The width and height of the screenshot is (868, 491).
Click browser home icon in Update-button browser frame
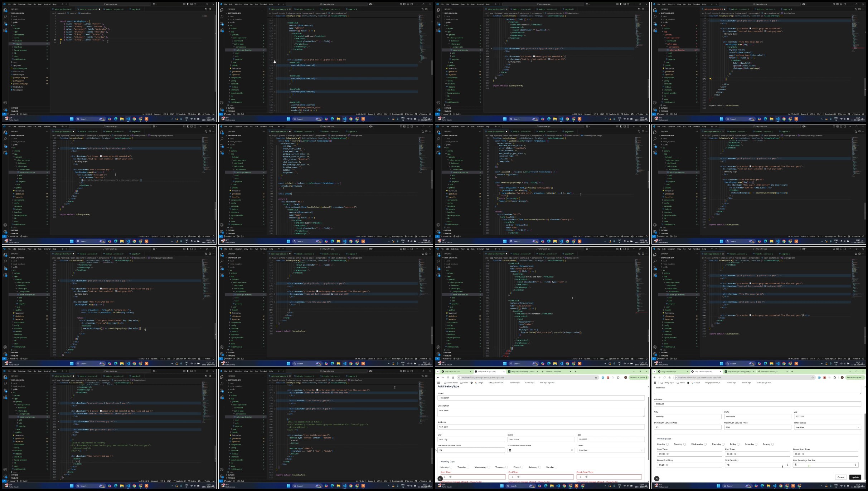[x=670, y=377]
